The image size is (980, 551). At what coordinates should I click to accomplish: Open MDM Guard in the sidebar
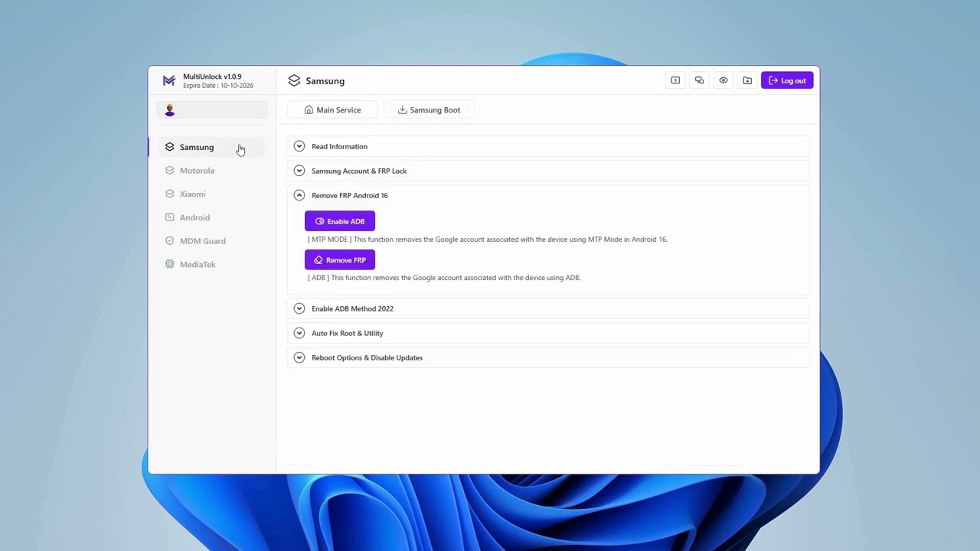[212, 241]
